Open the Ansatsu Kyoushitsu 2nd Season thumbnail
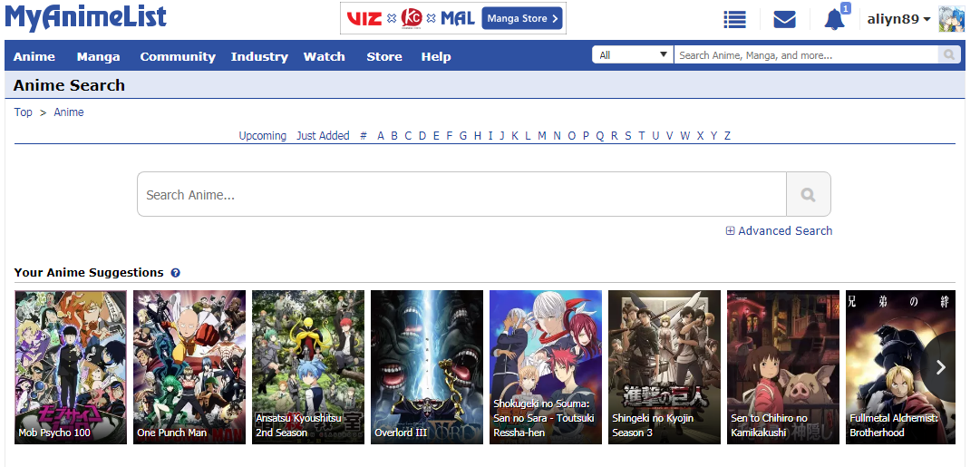This screenshot has width=980, height=467. pyautogui.click(x=308, y=367)
